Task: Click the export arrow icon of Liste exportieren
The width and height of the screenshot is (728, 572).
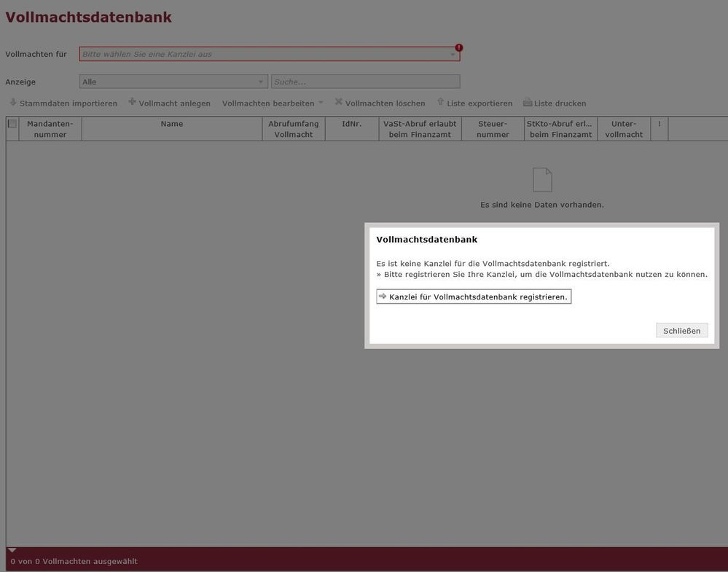Action: pyautogui.click(x=441, y=102)
